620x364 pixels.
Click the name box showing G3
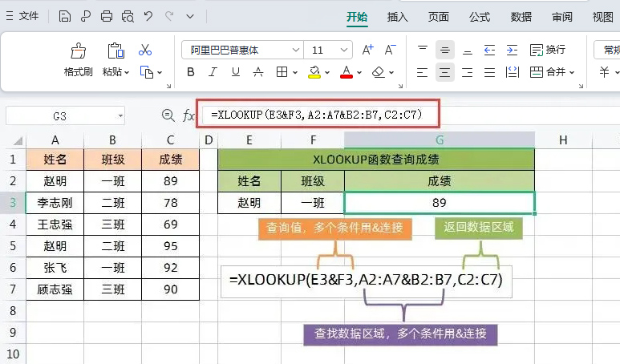(x=65, y=115)
